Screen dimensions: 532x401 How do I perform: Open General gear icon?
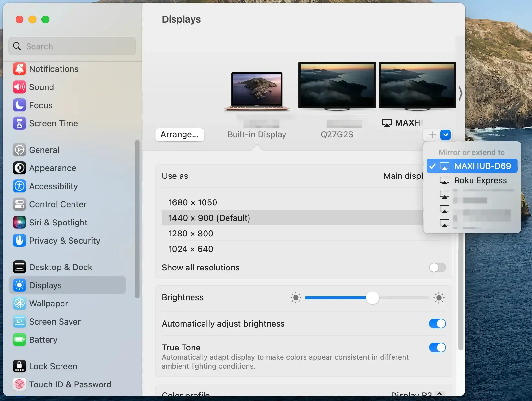tap(19, 150)
